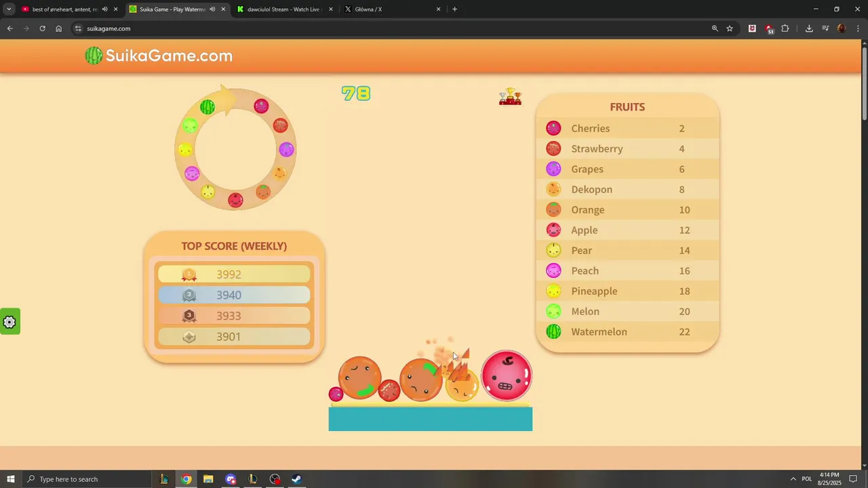Click the purple grapes in the cycle ring
The width and height of the screenshot is (868, 488).
coord(286,149)
